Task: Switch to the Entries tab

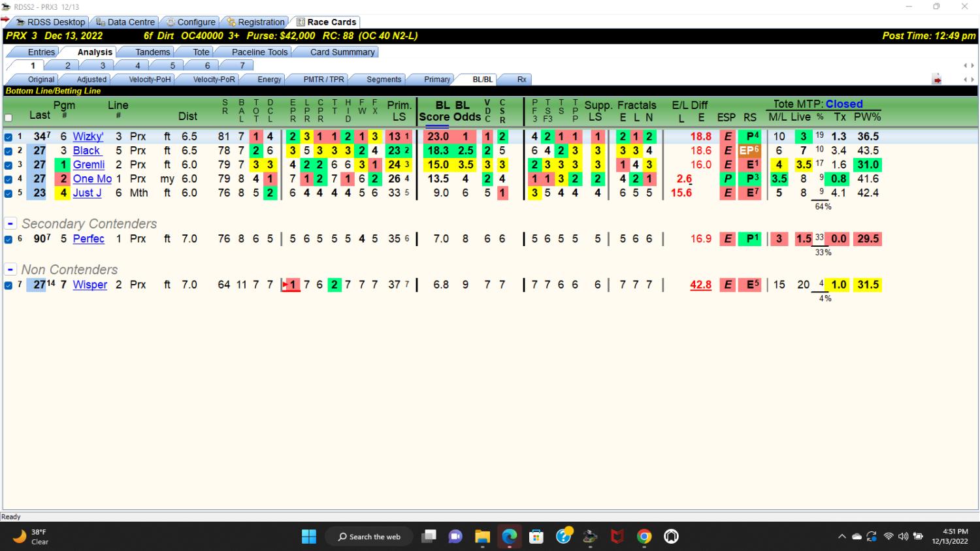Action: point(41,52)
